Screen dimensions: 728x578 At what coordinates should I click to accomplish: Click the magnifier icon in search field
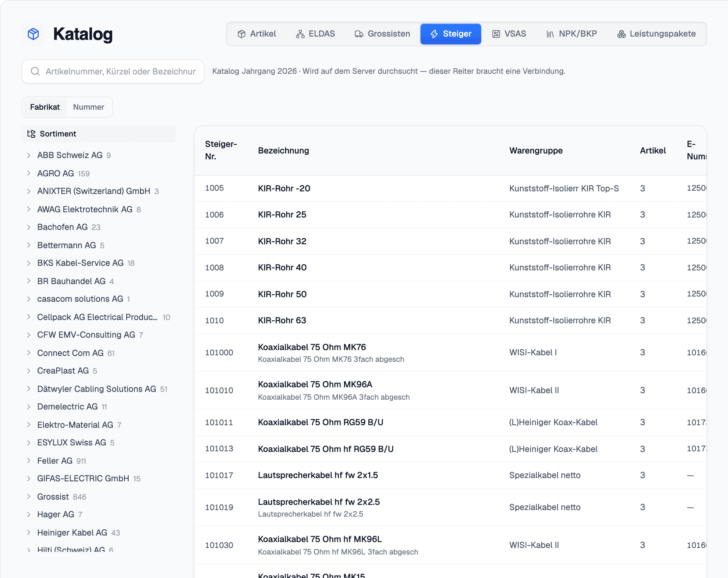pyautogui.click(x=35, y=71)
